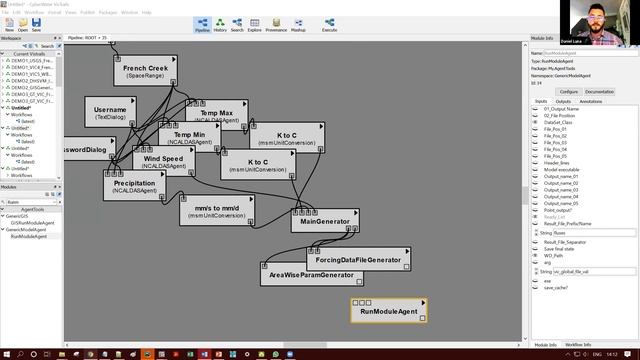Viewport: 640px width, 360px height.
Task: Click the French Creek module options triangle
Action: coord(173,60)
